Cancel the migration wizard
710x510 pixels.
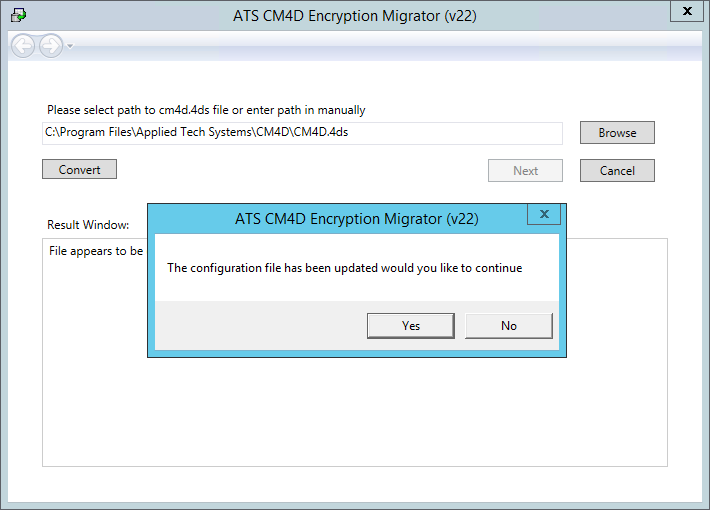[617, 170]
